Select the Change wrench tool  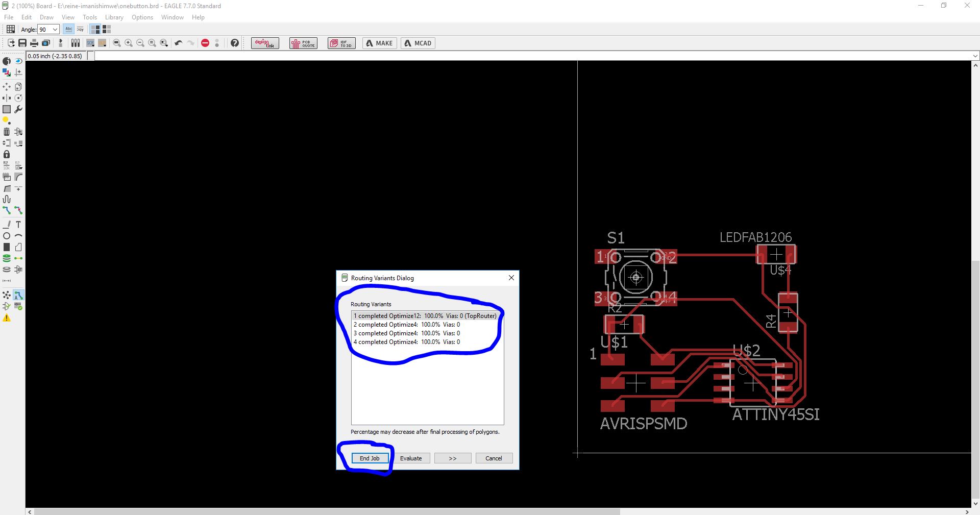coord(18,109)
